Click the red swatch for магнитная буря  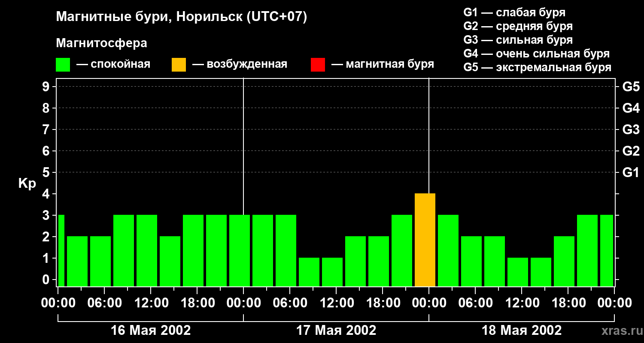coord(318,65)
